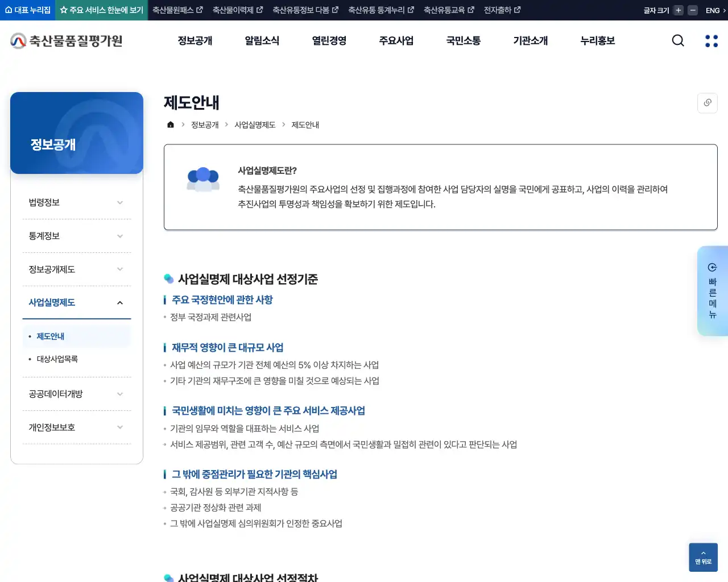728x582 pixels.
Task: Open the 빠른메뉴 quick menu panel
Action: click(x=713, y=291)
